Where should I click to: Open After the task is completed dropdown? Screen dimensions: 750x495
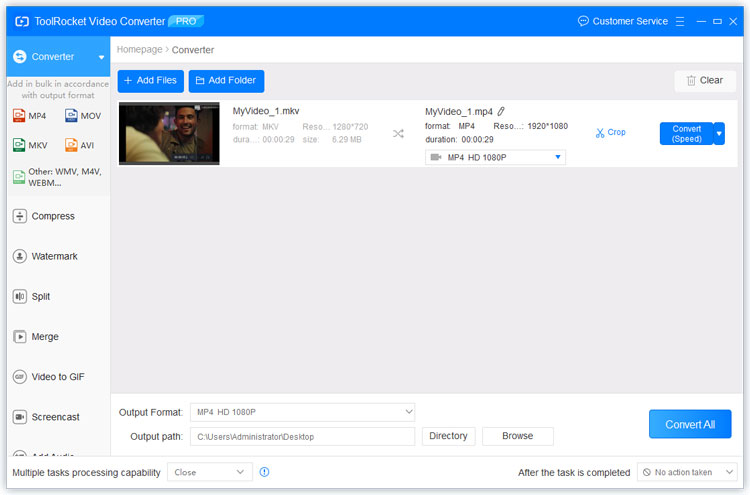(687, 473)
